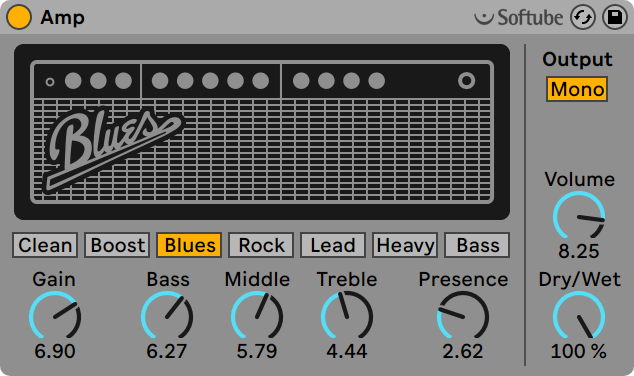Switch to the Rock amp model
This screenshot has width=634, height=376.
[261, 245]
